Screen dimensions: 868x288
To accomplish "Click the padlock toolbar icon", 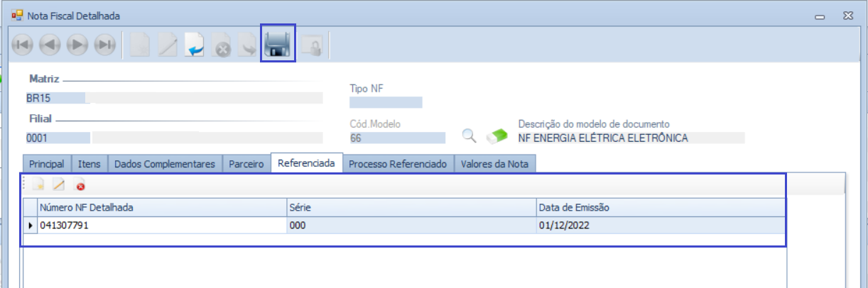I will coord(312,47).
